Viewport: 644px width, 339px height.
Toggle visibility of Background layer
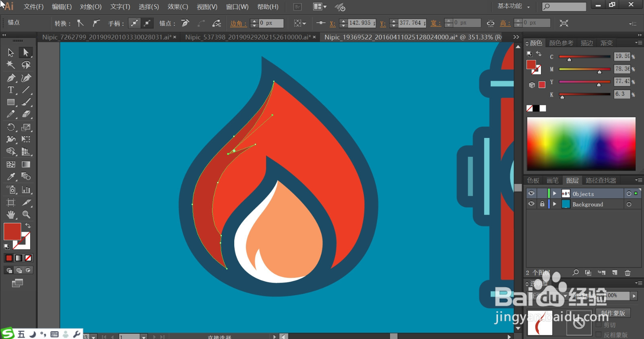click(531, 204)
